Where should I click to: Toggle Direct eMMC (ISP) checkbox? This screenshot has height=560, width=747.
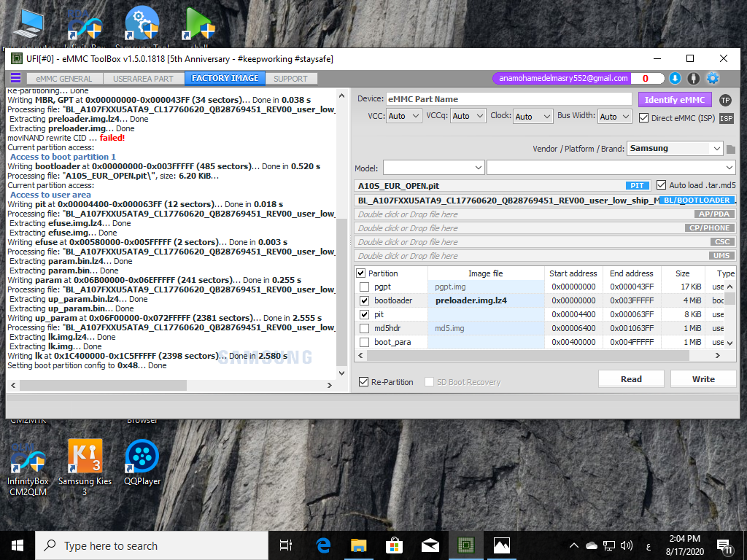click(x=643, y=117)
